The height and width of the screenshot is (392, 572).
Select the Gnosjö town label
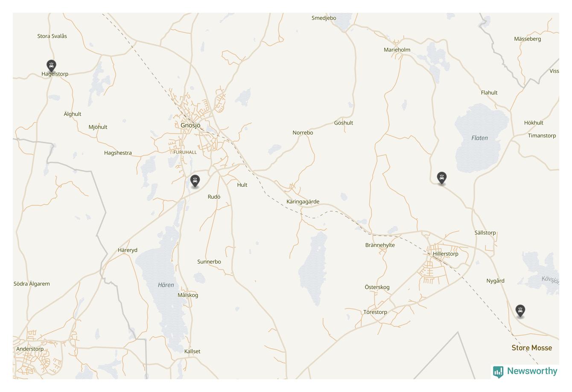click(x=190, y=125)
